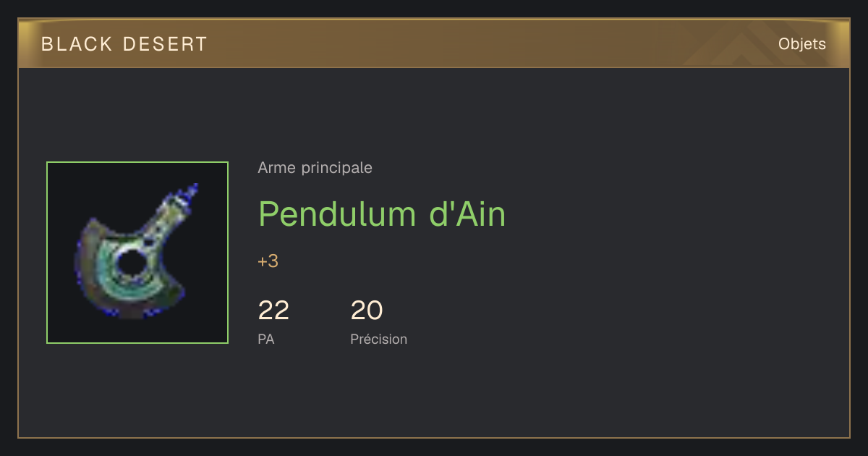The width and height of the screenshot is (868, 456).
Task: Click the word d'Ain in the item name
Action: click(x=467, y=214)
